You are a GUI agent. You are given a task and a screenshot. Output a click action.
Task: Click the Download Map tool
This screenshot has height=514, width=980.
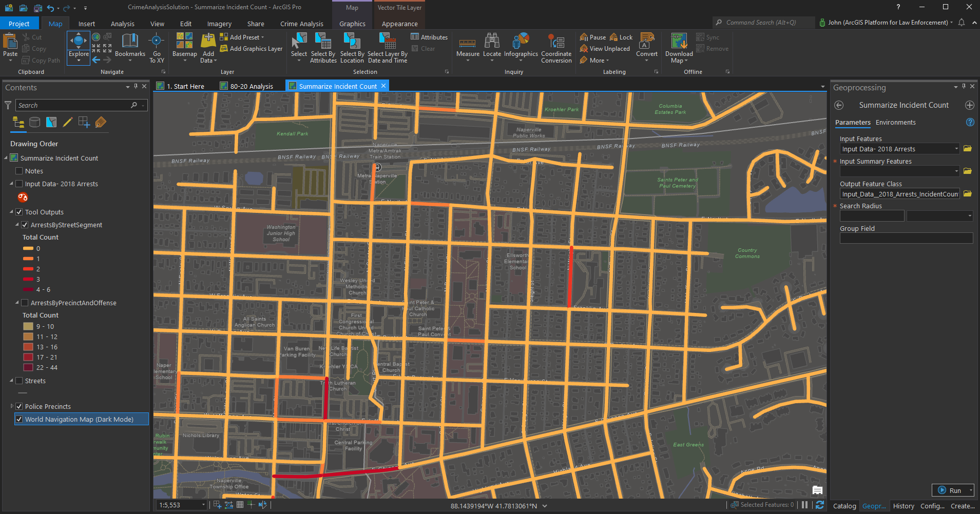tap(678, 48)
